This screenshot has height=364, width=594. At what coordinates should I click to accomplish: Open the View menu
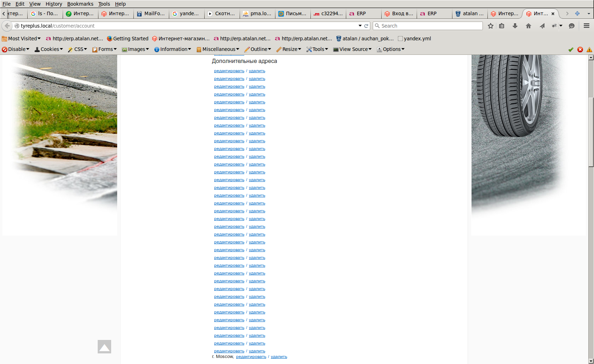[x=35, y=4]
